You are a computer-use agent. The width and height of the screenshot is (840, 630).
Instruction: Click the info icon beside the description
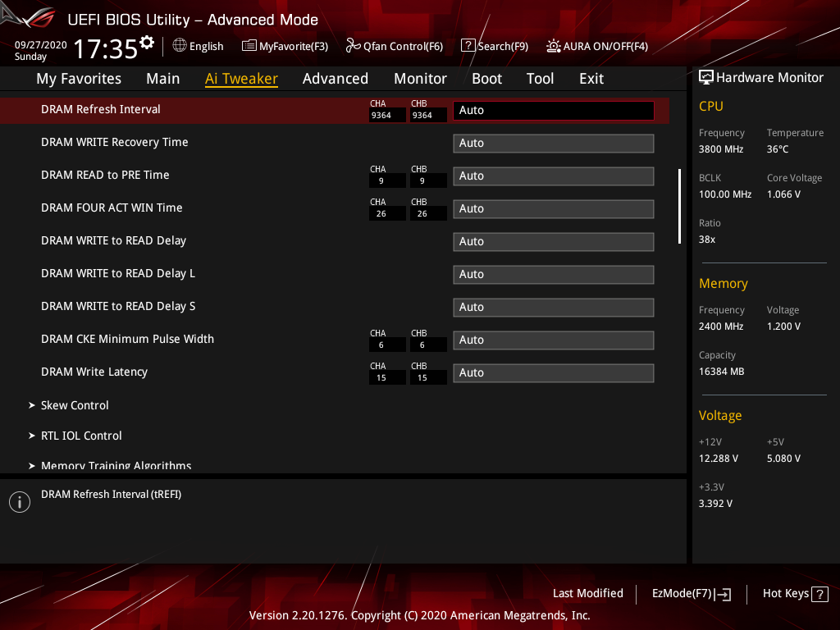point(20,502)
